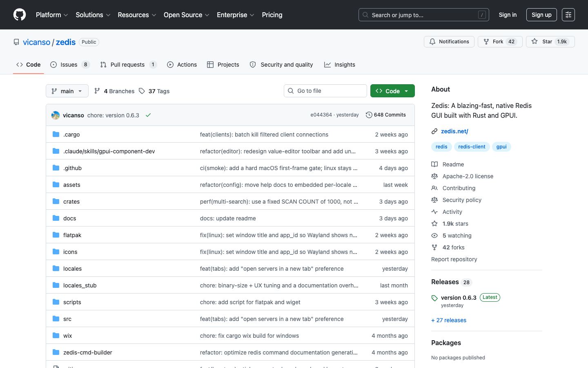View the 4 Branches link
This screenshot has width=588, height=368.
coord(114,91)
